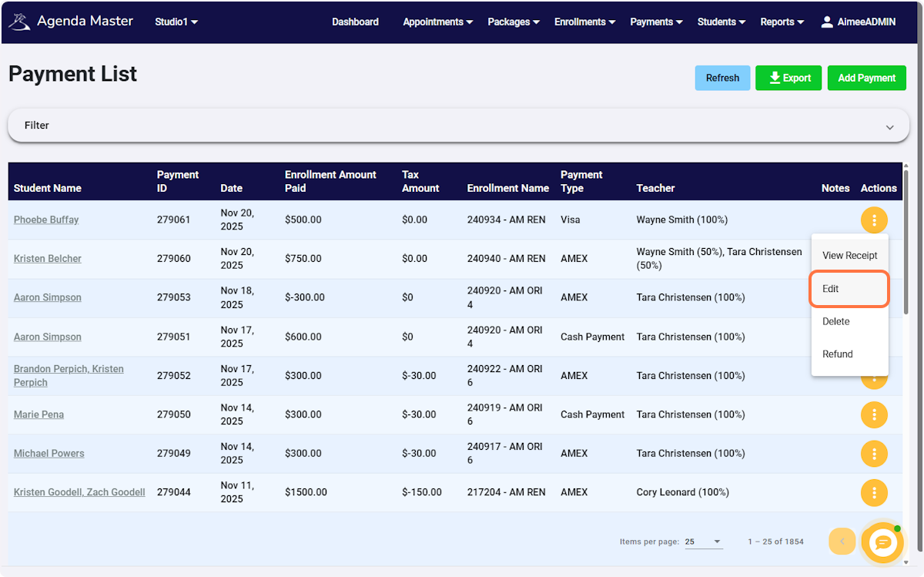
Task: Open actions menu for Marie Pena payment
Action: point(874,414)
